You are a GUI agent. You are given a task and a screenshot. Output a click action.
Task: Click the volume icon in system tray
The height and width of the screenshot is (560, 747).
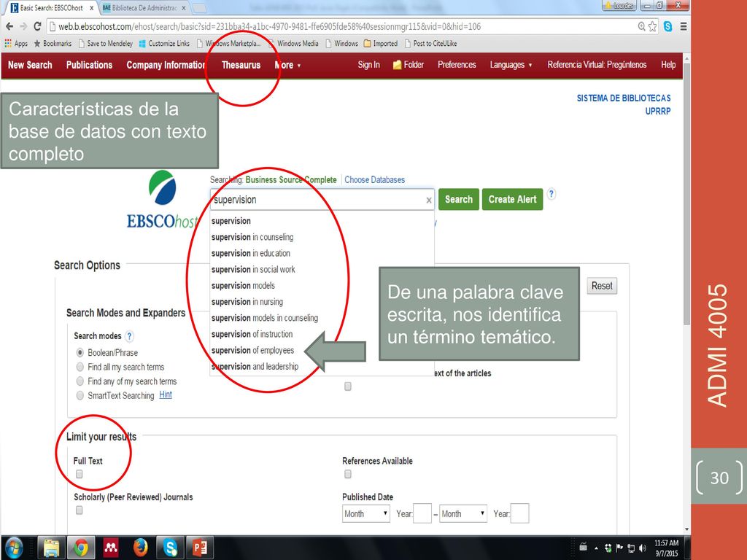coord(643,548)
